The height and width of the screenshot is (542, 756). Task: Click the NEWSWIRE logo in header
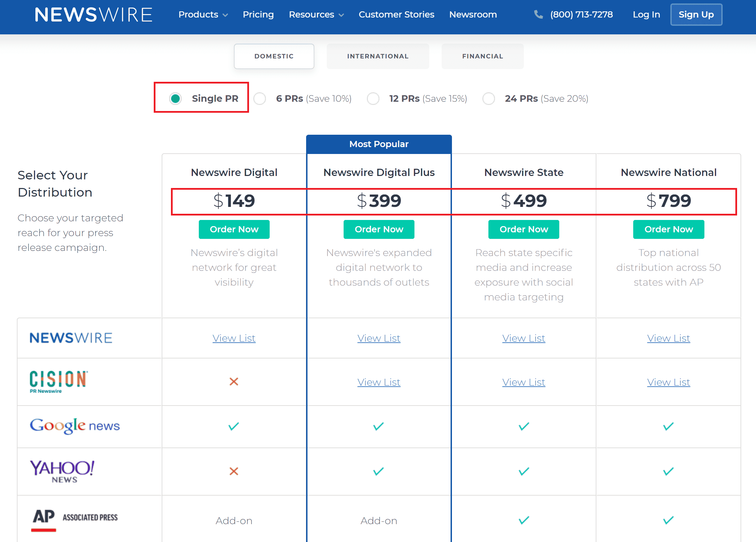(94, 15)
